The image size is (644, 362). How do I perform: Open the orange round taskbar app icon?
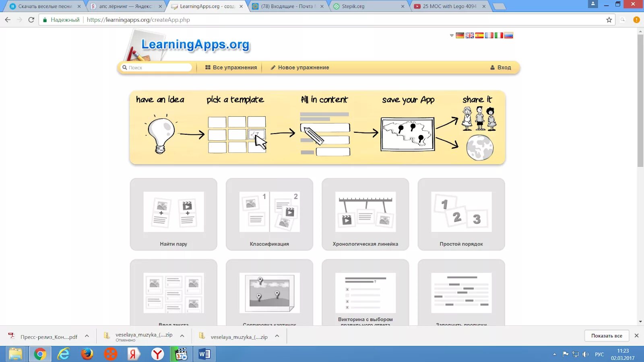coord(110,354)
